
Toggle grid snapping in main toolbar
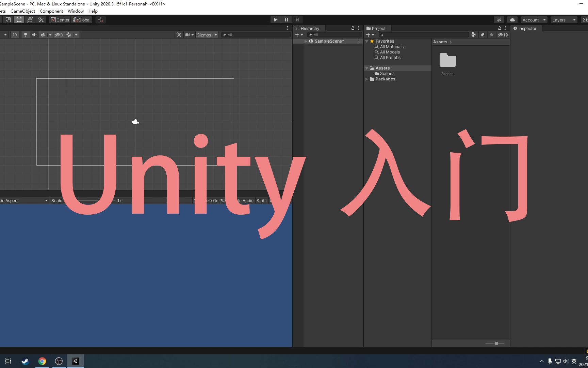point(101,20)
